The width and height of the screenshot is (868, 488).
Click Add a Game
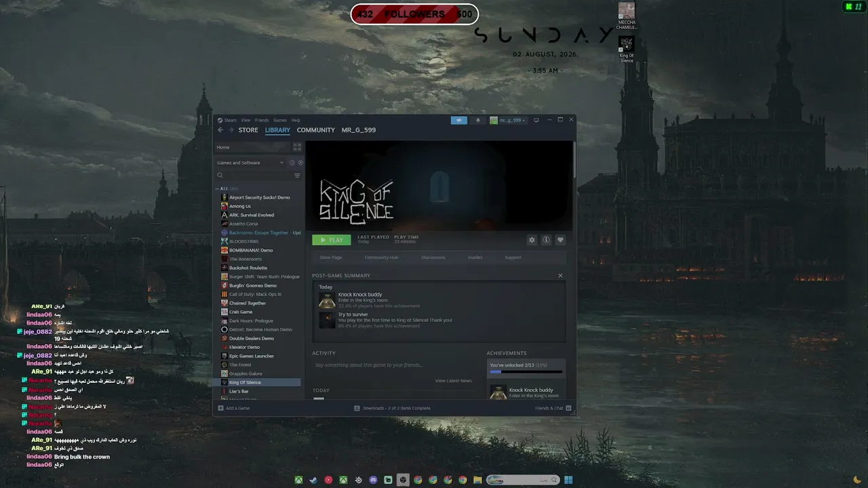point(234,408)
